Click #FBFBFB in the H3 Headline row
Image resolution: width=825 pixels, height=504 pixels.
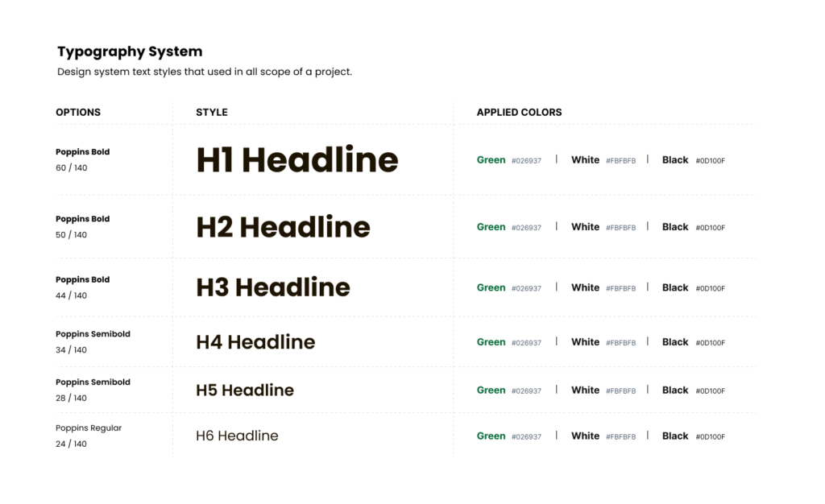click(621, 288)
